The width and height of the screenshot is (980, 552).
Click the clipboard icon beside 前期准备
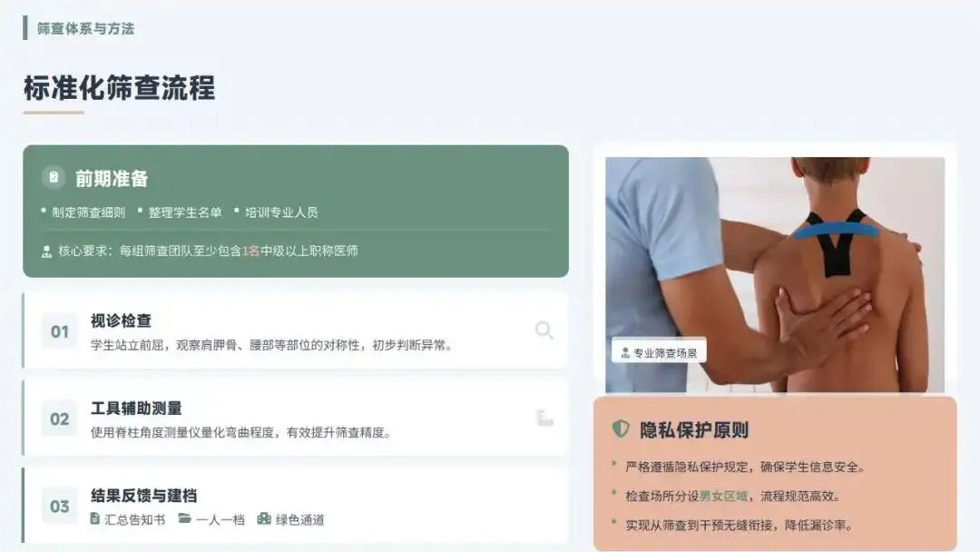pos(54,178)
